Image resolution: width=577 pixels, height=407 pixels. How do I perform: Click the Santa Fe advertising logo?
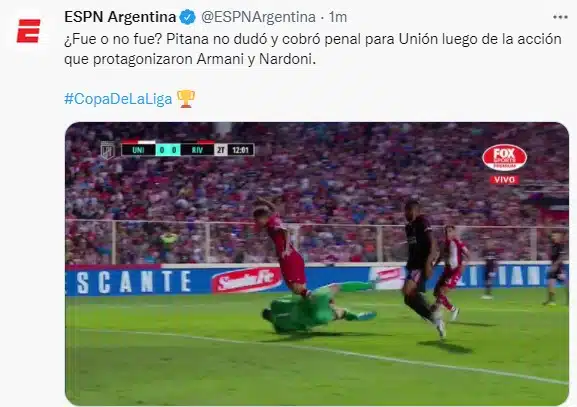click(x=246, y=280)
